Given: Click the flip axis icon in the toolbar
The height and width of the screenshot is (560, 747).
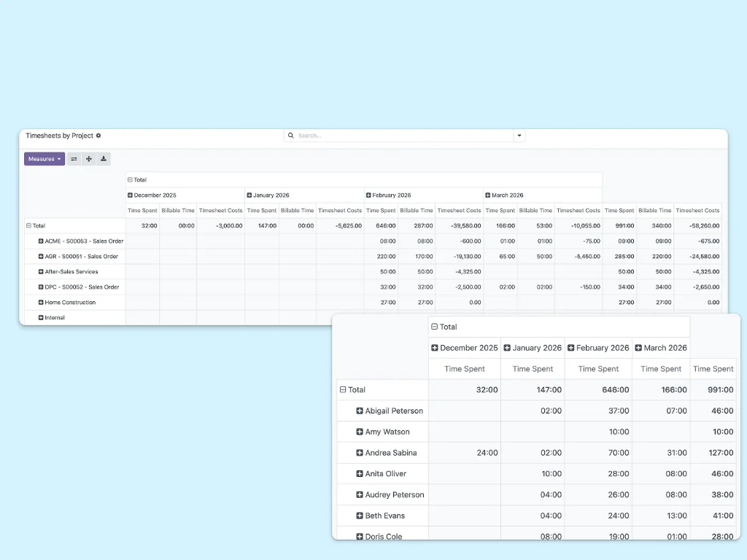Looking at the screenshot, I should pos(73,158).
